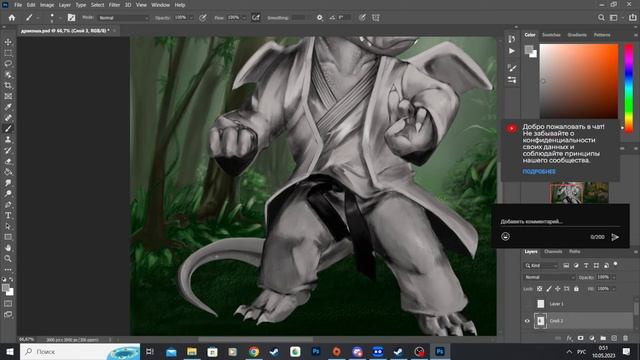The image size is (640, 360).
Task: Select the Rectangular Marquee tool
Action: tap(8, 53)
